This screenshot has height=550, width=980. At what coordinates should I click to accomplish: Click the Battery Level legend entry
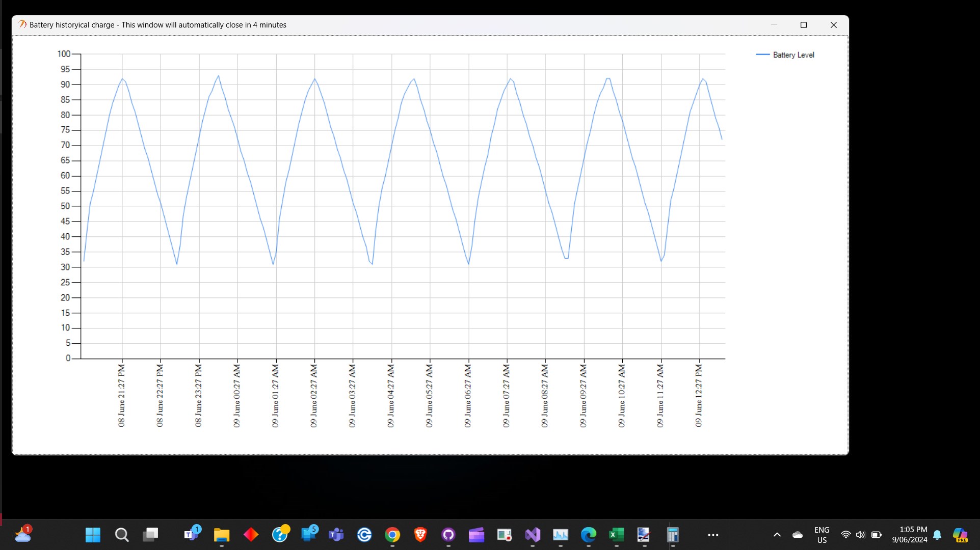[793, 55]
